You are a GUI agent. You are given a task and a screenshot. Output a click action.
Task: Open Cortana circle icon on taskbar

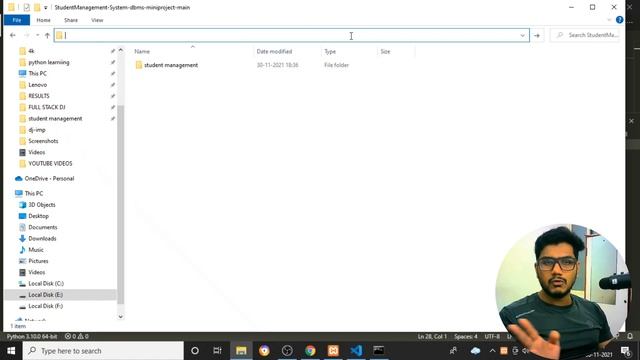[195, 351]
